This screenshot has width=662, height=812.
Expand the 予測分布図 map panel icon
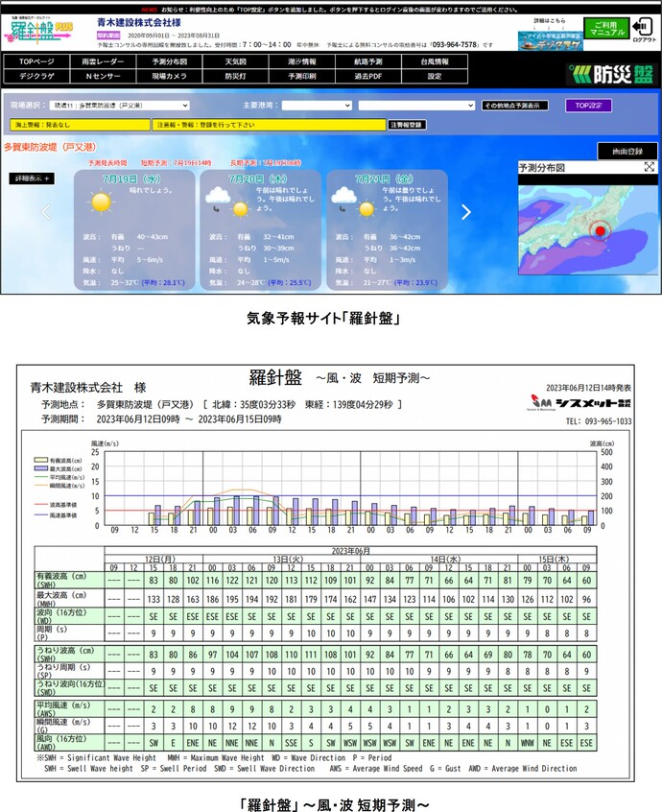click(x=650, y=167)
